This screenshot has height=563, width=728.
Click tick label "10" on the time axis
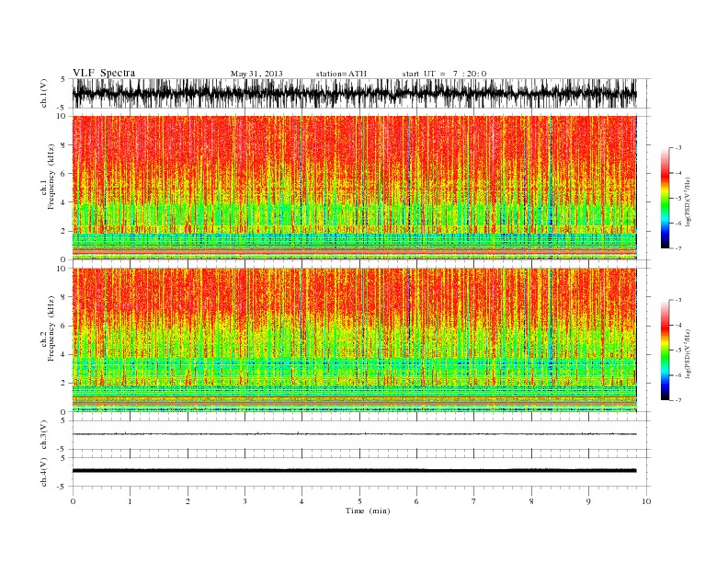[646, 501]
